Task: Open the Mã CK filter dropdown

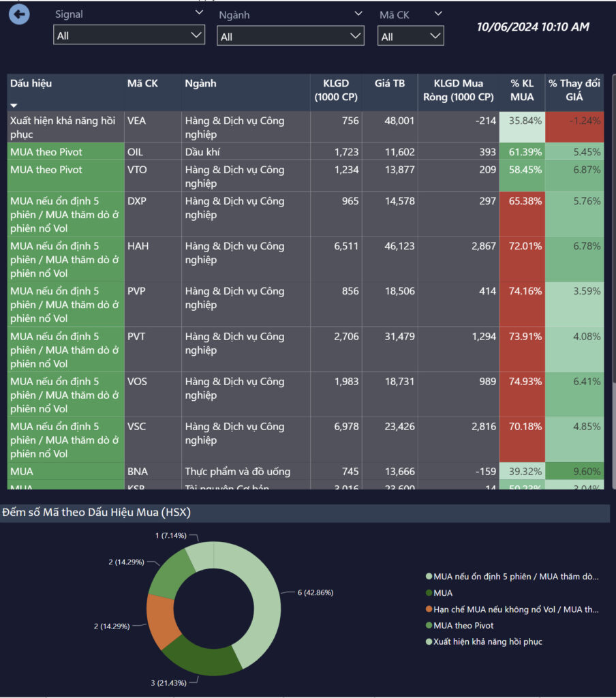Action: point(410,37)
